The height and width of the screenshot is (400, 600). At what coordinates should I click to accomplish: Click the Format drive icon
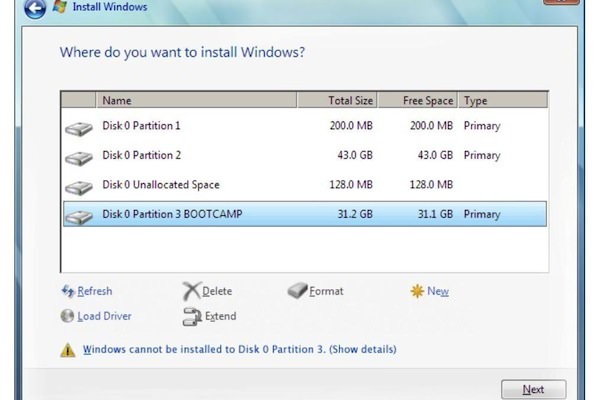[297, 291]
